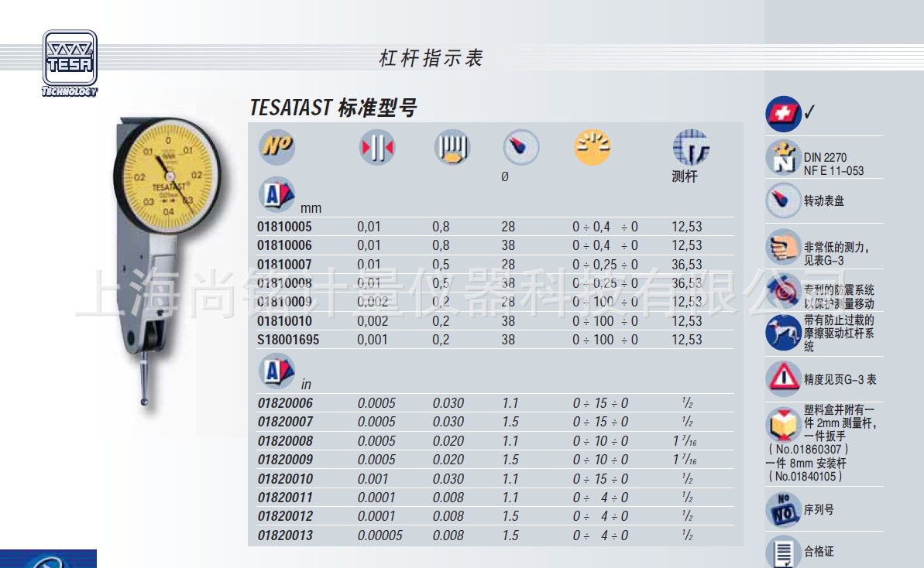
Task: Select the stylus icon above 测杆
Action: click(691, 147)
